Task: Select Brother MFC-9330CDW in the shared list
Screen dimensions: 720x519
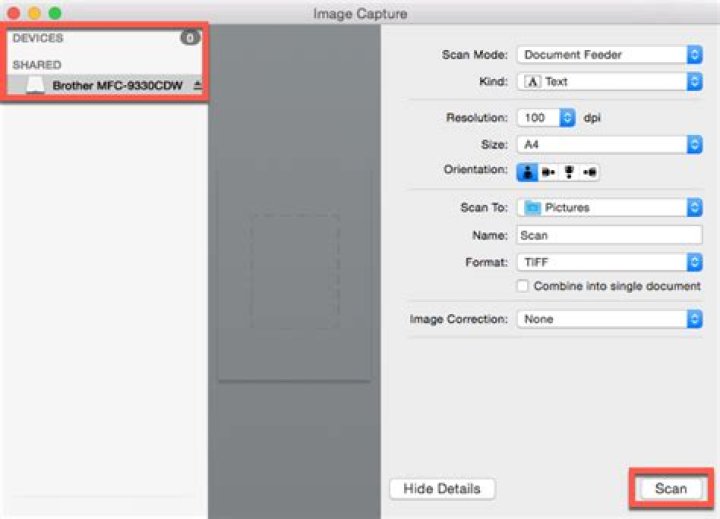Action: (x=105, y=85)
